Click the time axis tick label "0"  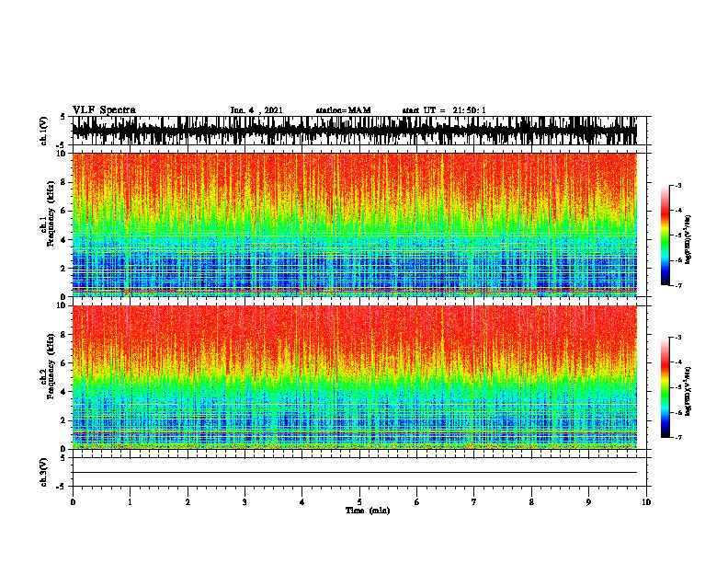pos(73,502)
